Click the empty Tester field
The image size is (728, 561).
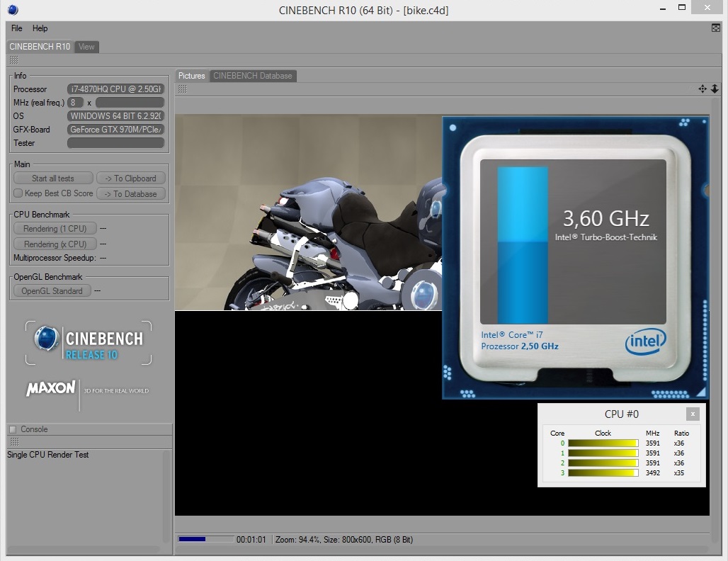[115, 143]
